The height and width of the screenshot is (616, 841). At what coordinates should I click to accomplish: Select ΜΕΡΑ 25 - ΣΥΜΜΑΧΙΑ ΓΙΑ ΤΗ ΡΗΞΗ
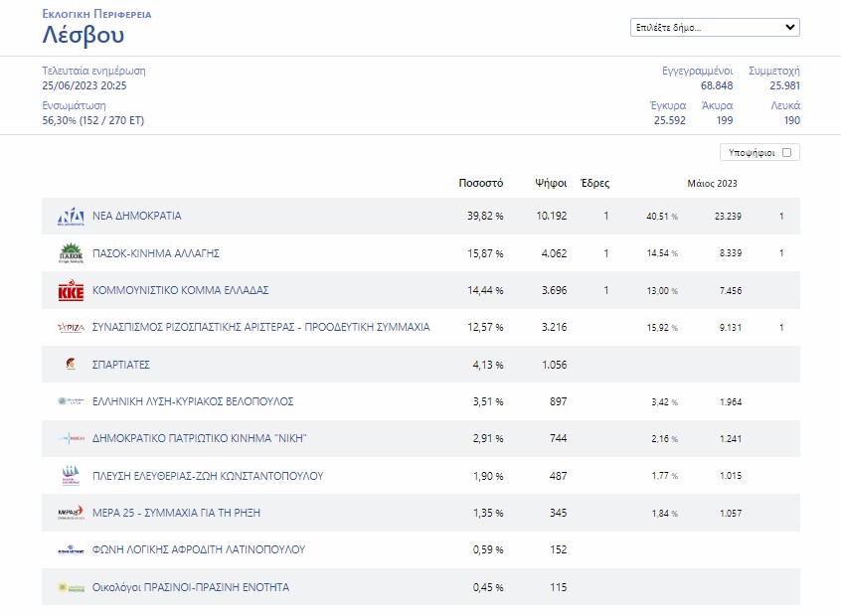click(177, 513)
